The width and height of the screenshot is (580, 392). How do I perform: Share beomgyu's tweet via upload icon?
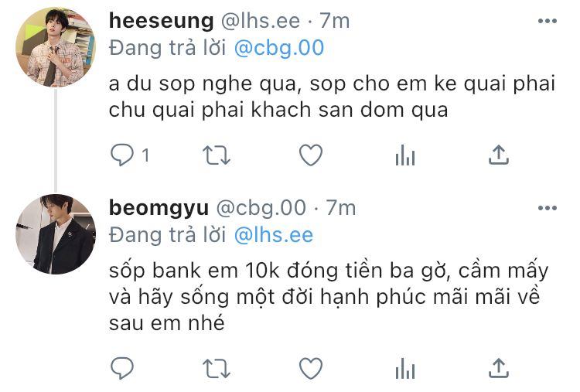[499, 368]
